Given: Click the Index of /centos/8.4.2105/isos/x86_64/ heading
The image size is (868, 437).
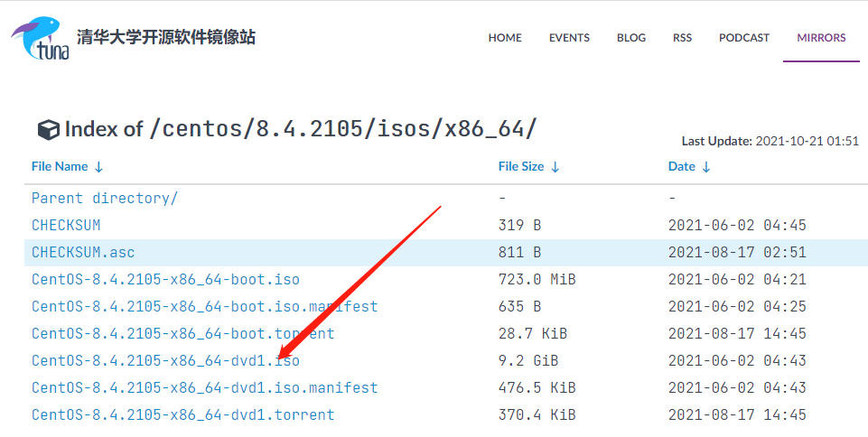Looking at the screenshot, I should pos(301,129).
